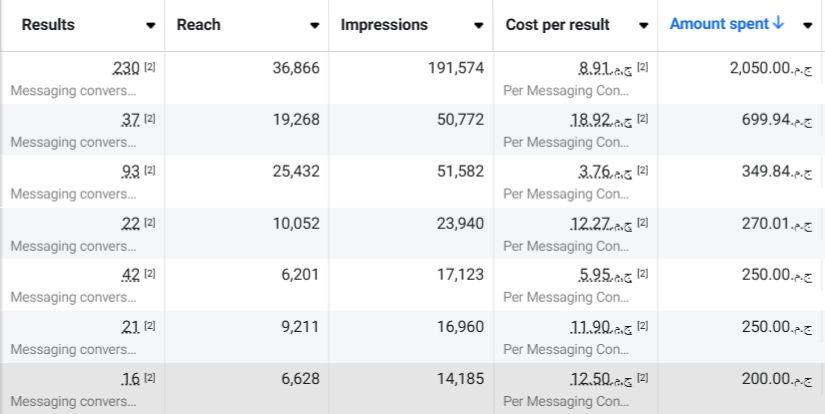Open the Amount spent column dropdown arrow
Image resolution: width=825 pixels, height=414 pixels.
pyautogui.click(x=807, y=26)
